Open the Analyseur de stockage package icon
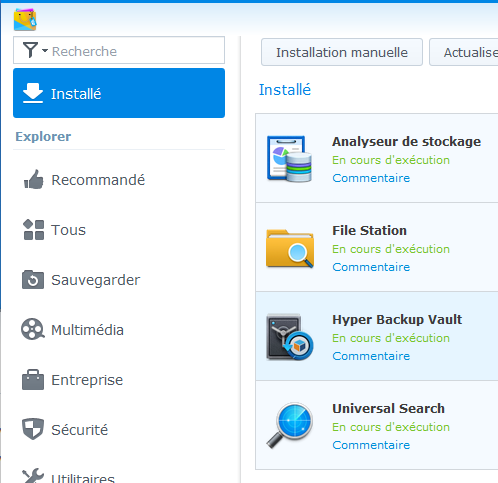 289,159
